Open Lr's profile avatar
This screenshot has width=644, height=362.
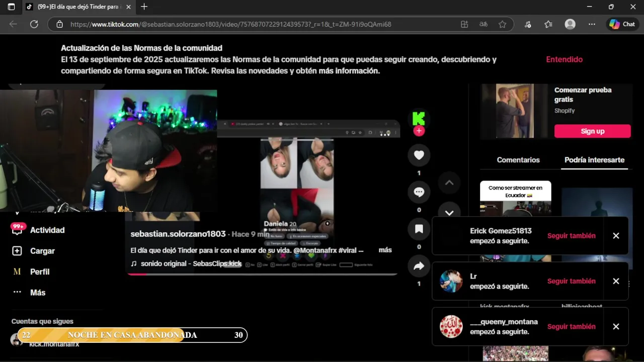[451, 281]
